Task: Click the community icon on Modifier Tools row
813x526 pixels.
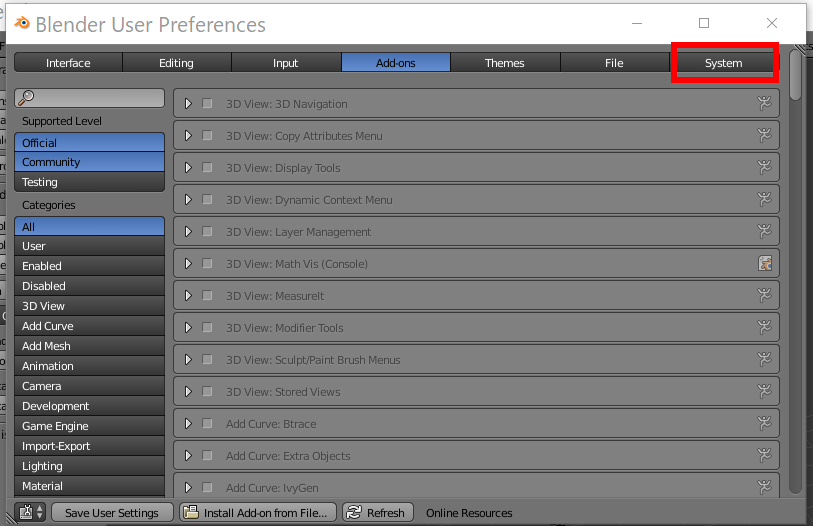Action: (x=764, y=327)
